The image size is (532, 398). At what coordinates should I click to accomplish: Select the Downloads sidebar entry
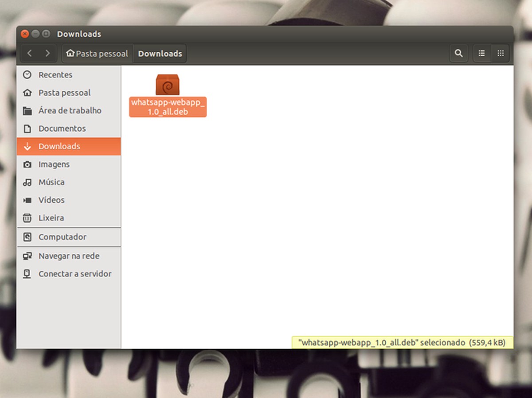(59, 146)
